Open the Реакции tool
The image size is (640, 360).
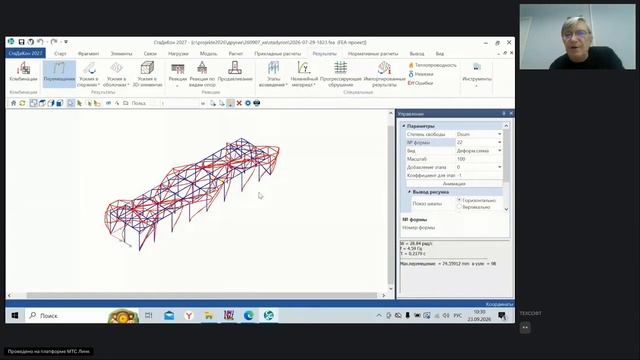(x=178, y=74)
